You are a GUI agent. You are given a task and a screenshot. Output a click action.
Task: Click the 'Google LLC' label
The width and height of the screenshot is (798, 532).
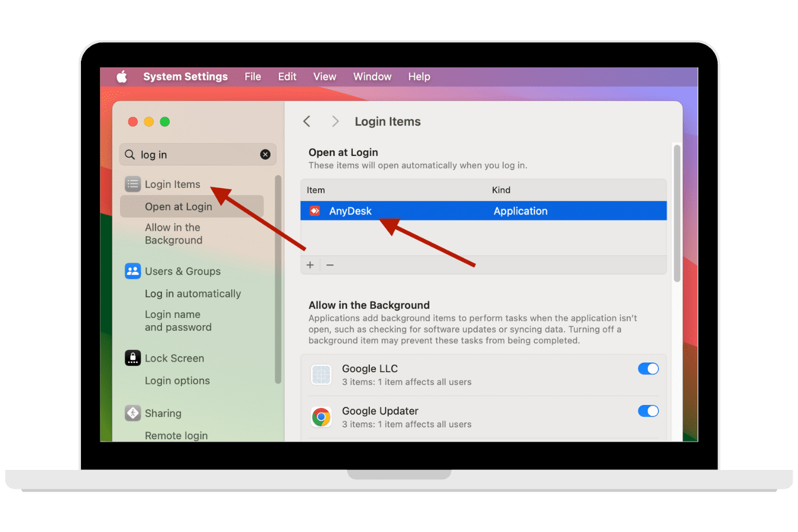point(370,369)
